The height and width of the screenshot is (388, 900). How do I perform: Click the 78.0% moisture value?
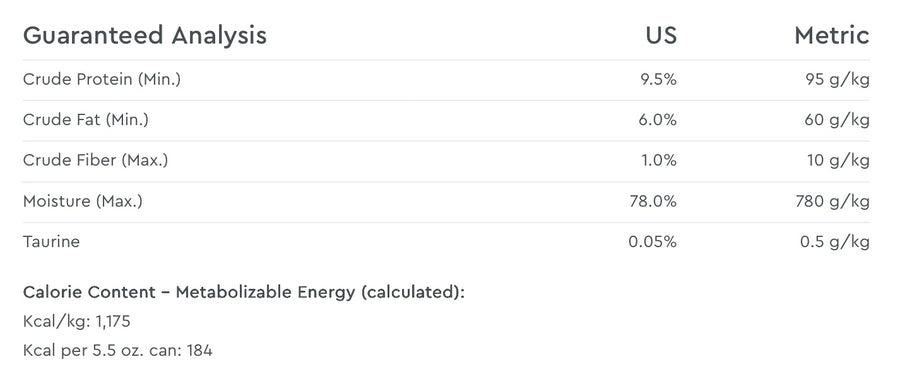[x=653, y=201]
